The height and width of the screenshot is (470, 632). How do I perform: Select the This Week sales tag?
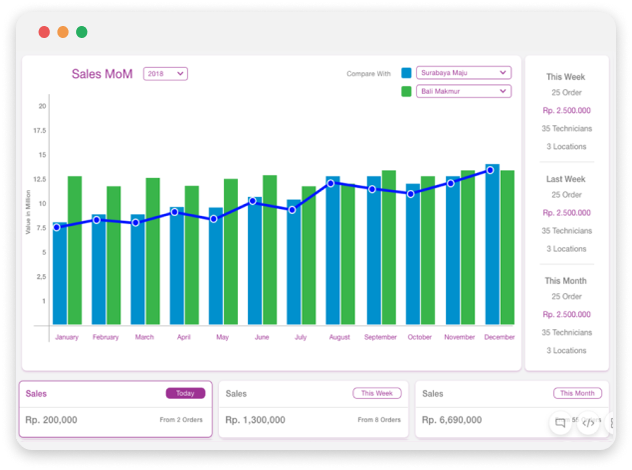click(377, 393)
